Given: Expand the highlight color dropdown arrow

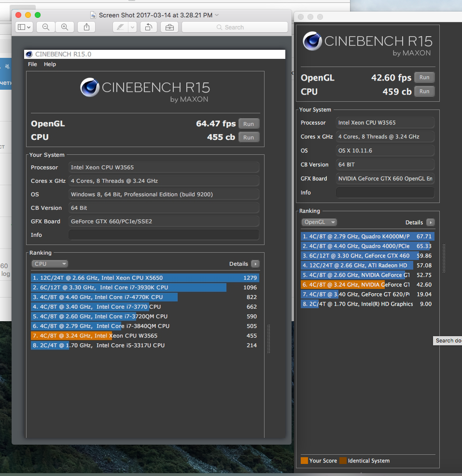Looking at the screenshot, I should click(132, 27).
